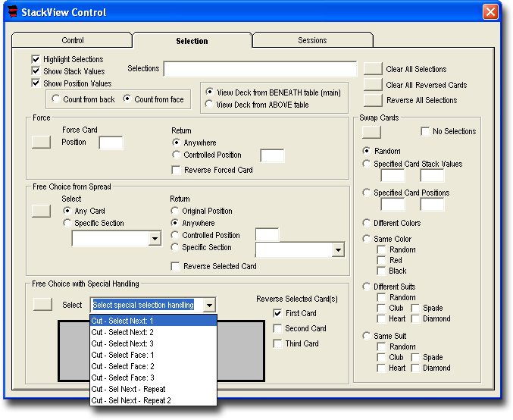The width and height of the screenshot is (513, 420).
Task: Select Specified Card Positions option
Action: (367, 192)
